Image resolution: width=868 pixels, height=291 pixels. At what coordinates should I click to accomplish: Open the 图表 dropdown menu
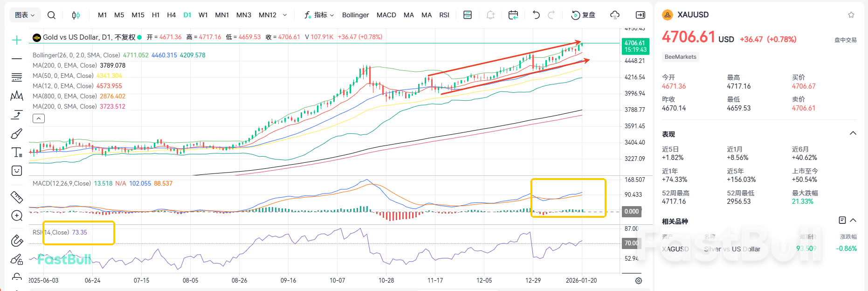coord(25,15)
